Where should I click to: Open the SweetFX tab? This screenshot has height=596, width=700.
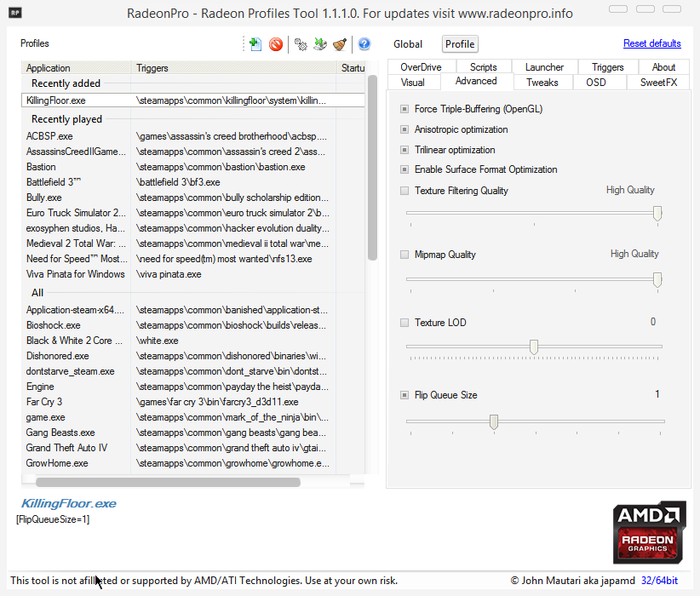[x=658, y=83]
